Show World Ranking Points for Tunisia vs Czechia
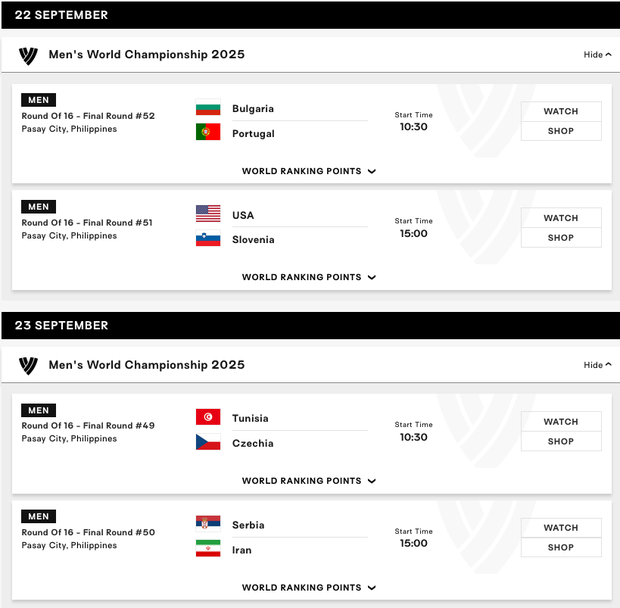This screenshot has width=620, height=608. pos(309,481)
